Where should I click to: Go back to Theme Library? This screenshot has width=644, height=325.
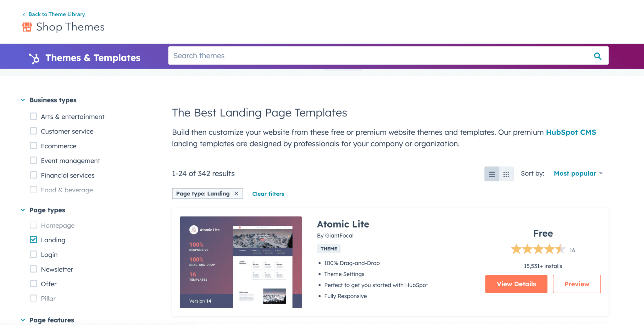[57, 14]
